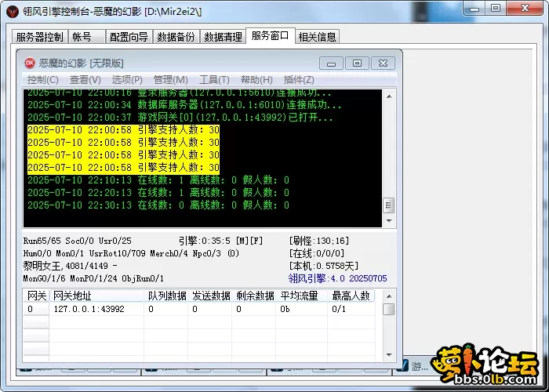Switch to the 帐号 tab
This screenshot has width=549, height=392.
[x=87, y=36]
